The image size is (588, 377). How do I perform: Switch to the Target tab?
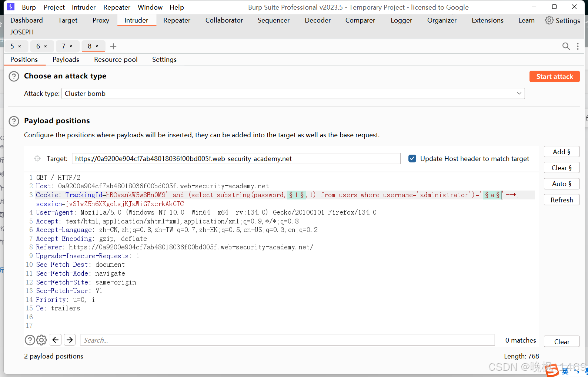click(x=68, y=20)
